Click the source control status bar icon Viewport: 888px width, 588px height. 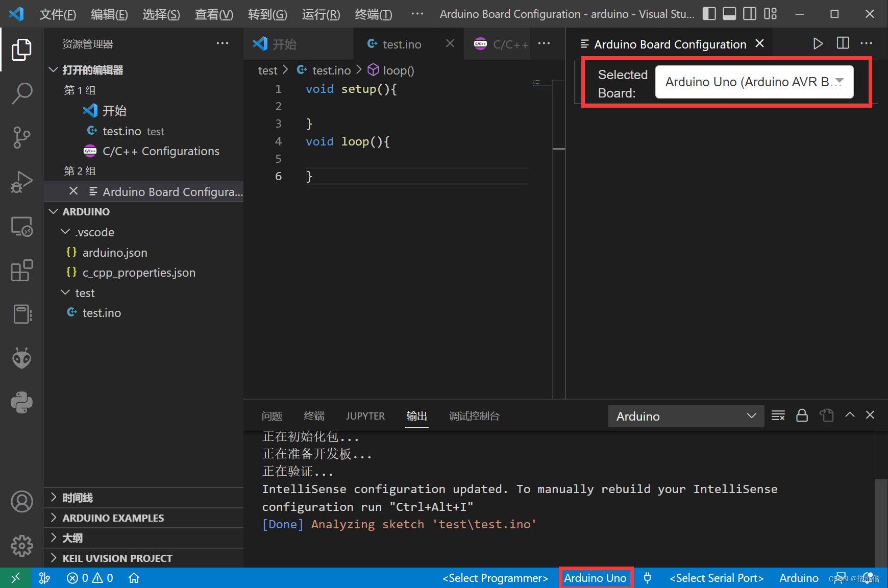[45, 578]
